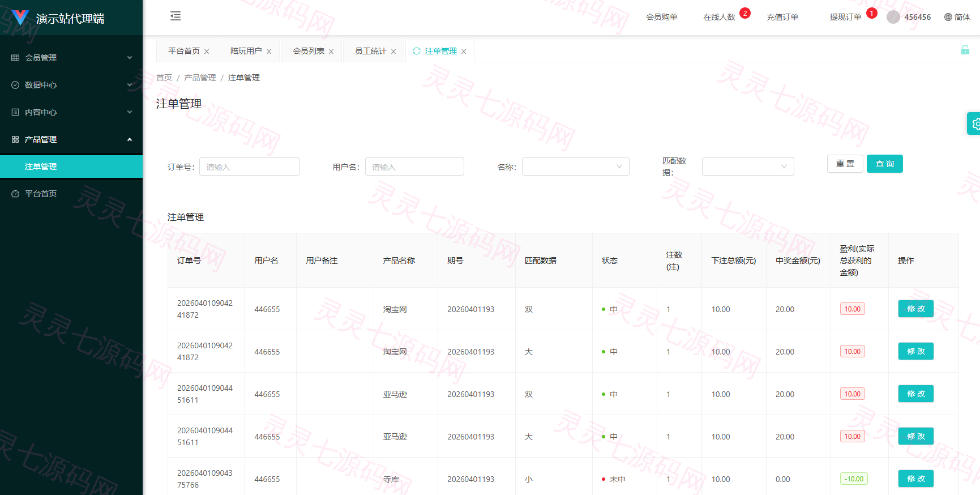Image resolution: width=980 pixels, height=495 pixels.
Task: Close the 会员列表 tab
Action: coord(331,52)
